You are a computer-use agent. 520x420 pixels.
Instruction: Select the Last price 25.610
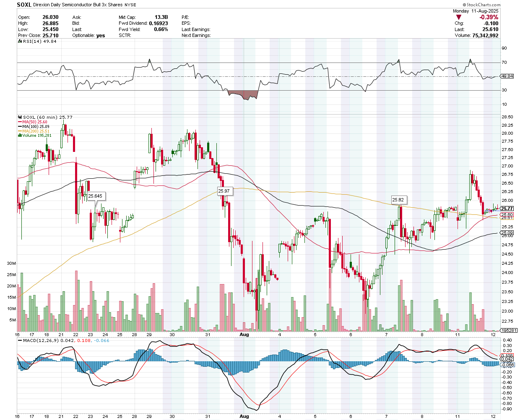tap(490, 29)
